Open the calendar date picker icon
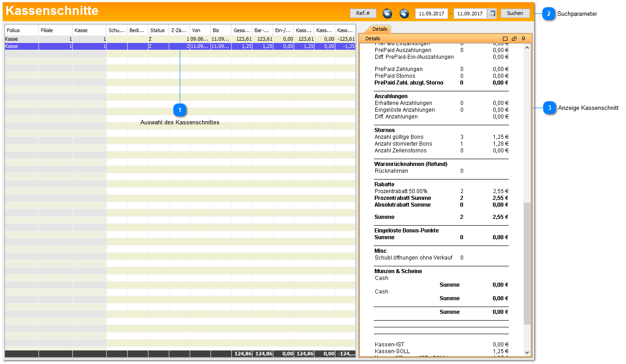The width and height of the screenshot is (626, 364). pos(492,14)
